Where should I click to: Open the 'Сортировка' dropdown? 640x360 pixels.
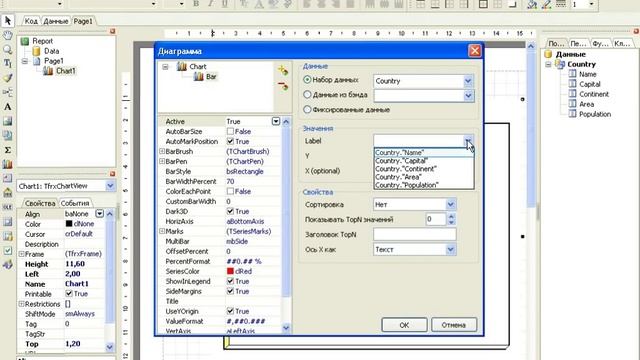[450, 204]
